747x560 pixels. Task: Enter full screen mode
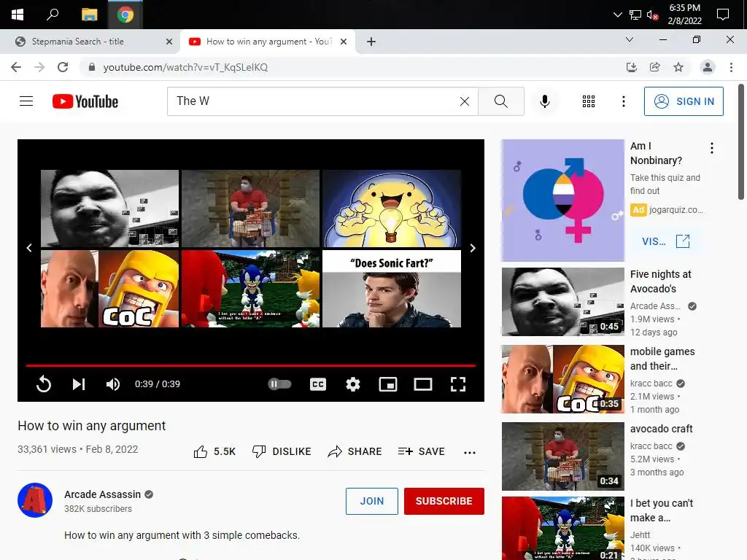pos(458,384)
